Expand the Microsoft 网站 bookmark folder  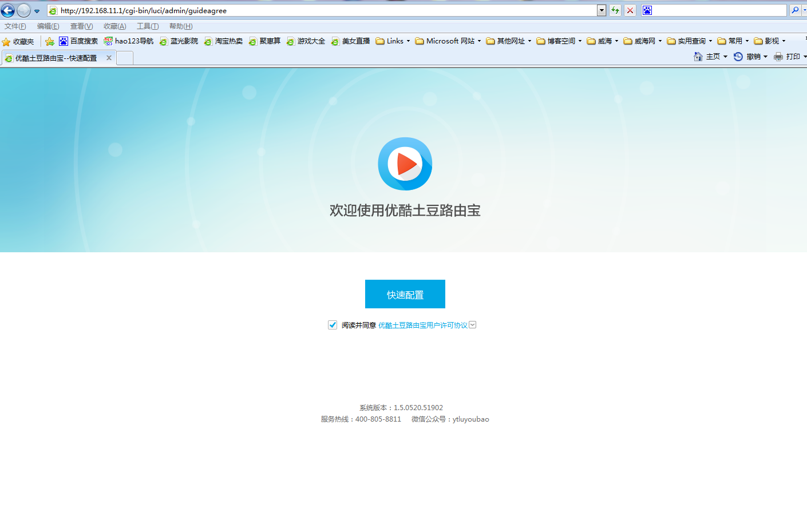coord(448,41)
